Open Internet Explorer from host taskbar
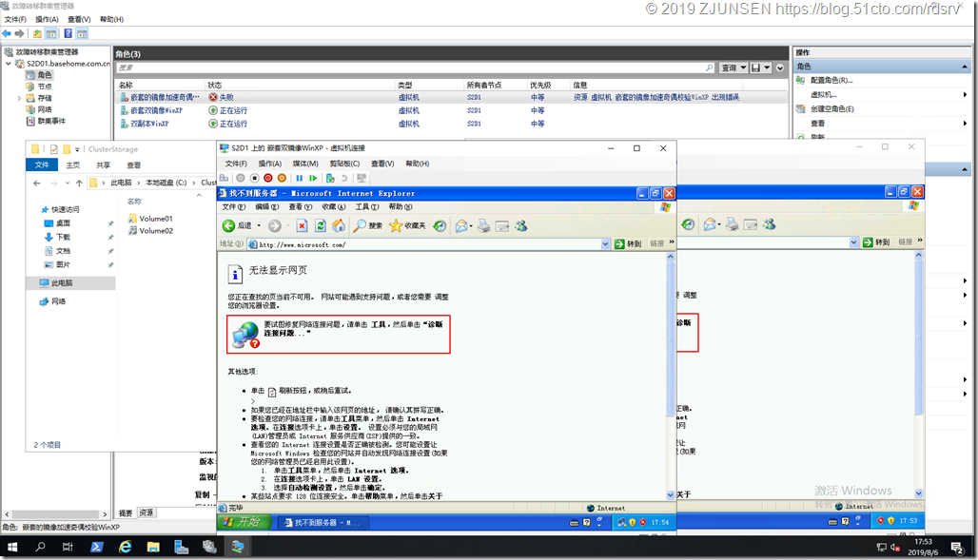Viewport: 978px width, 560px height. [125, 547]
